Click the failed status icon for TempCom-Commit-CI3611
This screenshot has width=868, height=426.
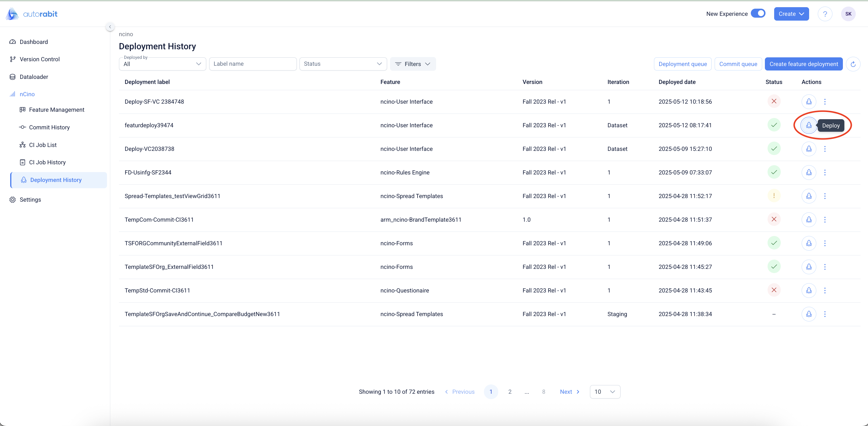tap(774, 219)
